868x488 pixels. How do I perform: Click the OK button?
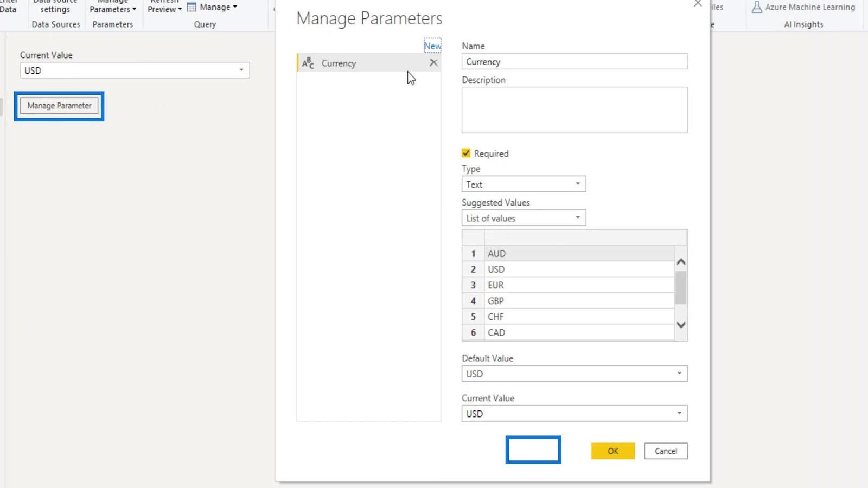click(613, 451)
